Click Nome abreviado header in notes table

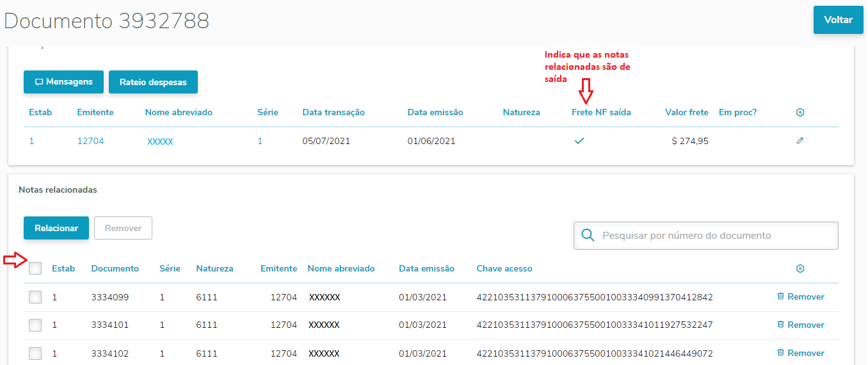[341, 268]
